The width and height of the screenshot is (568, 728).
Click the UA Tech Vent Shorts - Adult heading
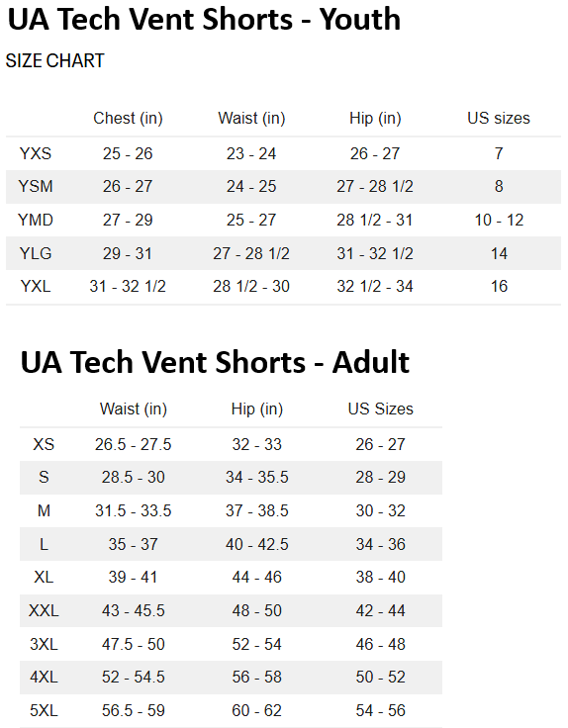(215, 363)
